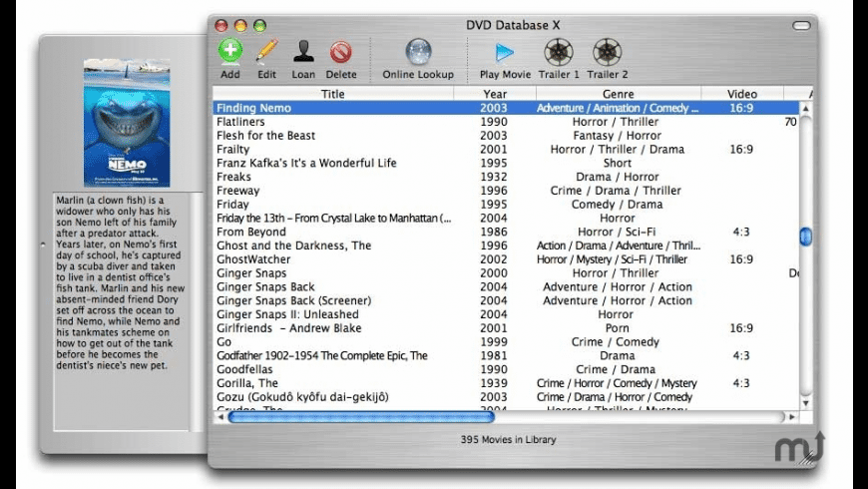Click the 395 Movies in Library status

(x=508, y=440)
